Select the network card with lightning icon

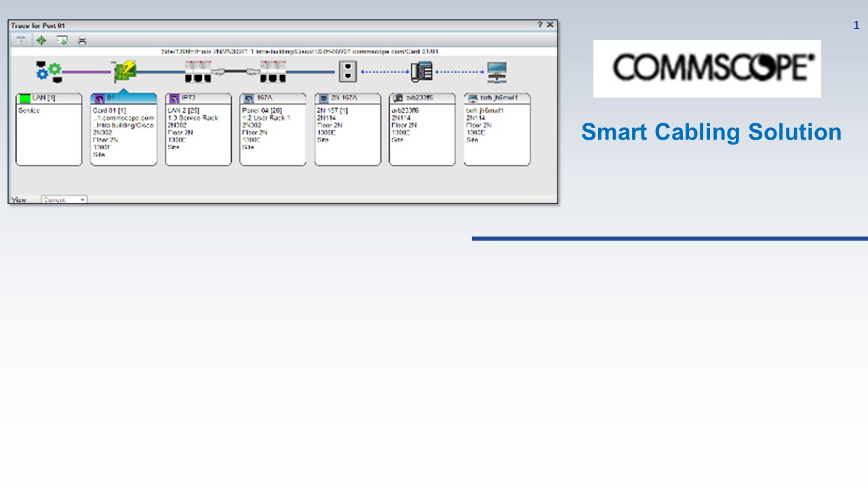[x=124, y=71]
